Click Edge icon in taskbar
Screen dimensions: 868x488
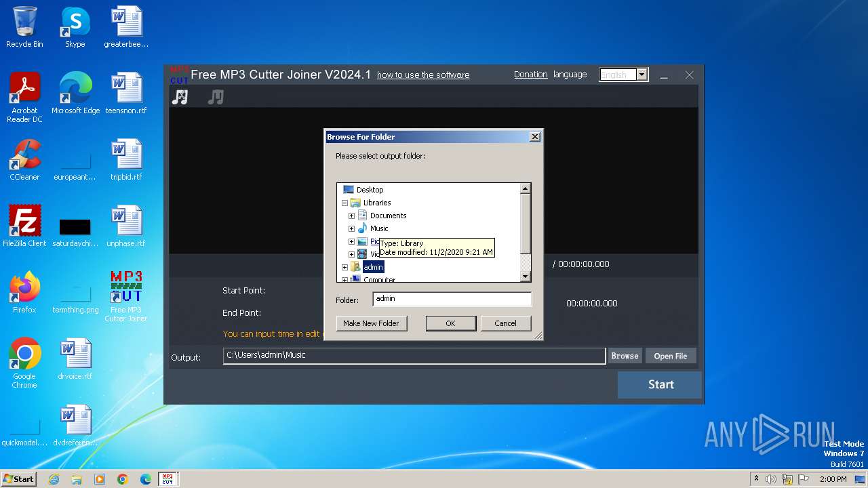146,479
